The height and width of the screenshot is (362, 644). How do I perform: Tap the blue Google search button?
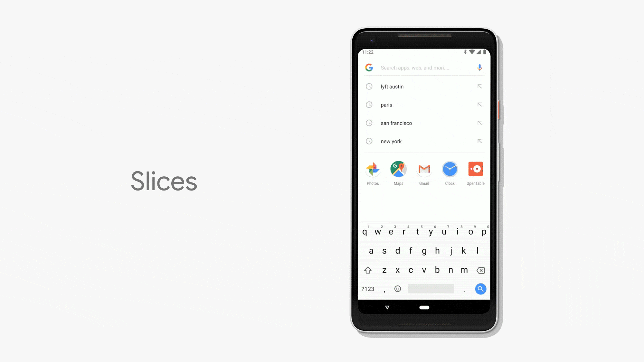[x=481, y=289]
